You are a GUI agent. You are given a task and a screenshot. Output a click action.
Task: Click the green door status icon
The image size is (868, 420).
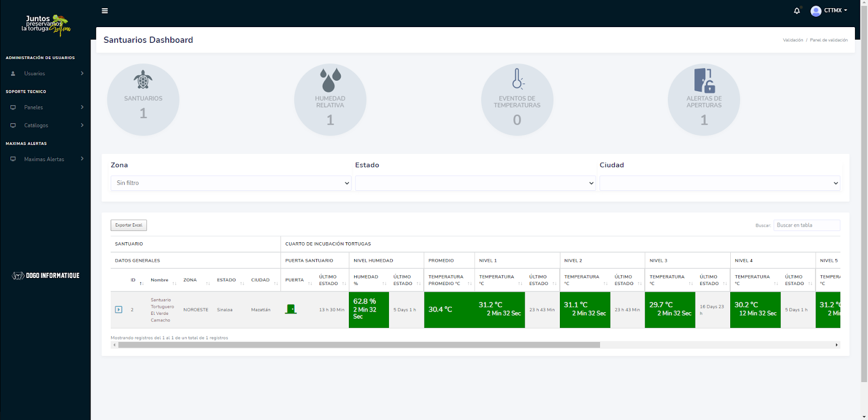(x=291, y=309)
